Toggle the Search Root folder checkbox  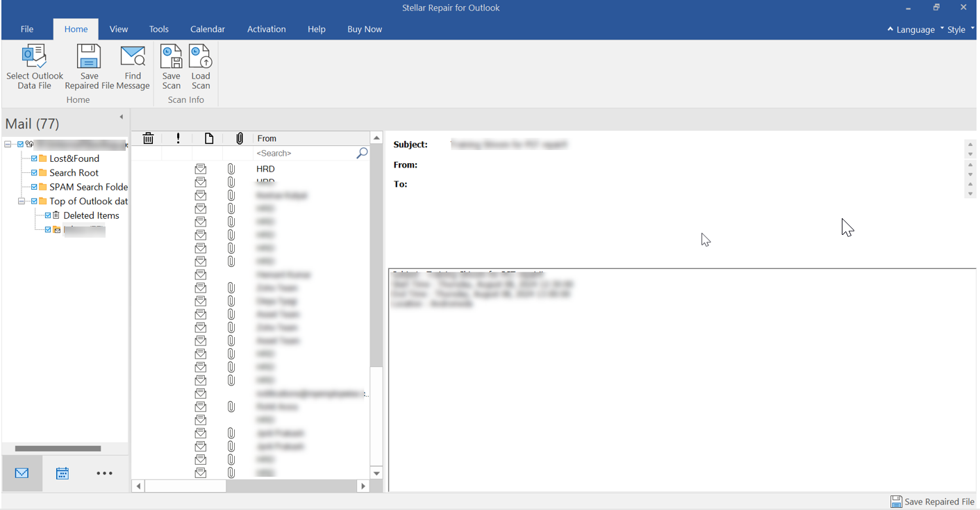[x=34, y=172]
